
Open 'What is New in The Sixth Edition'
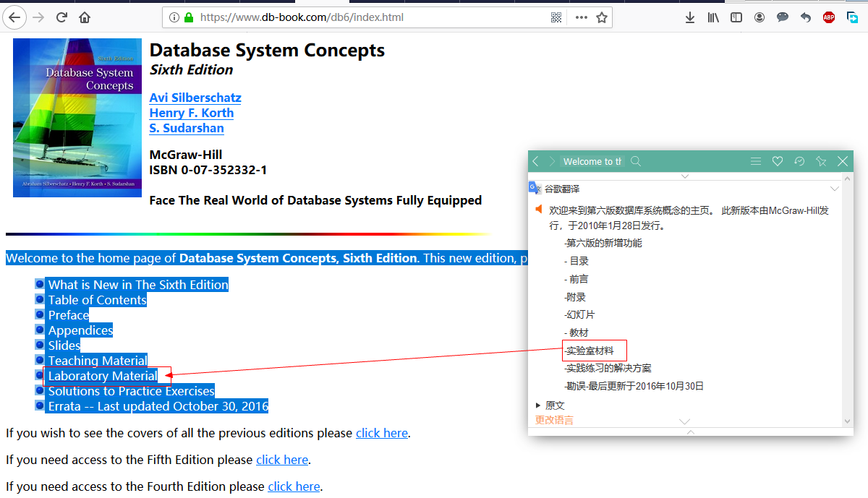pos(138,285)
